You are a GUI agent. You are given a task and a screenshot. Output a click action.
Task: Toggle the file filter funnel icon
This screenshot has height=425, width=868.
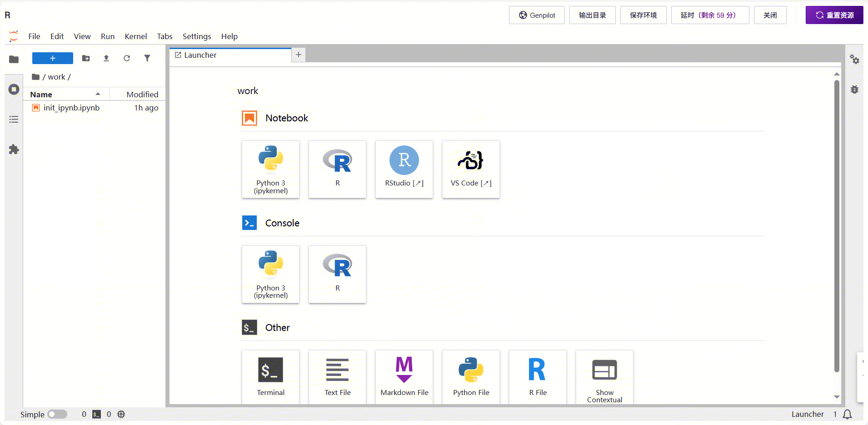click(147, 58)
